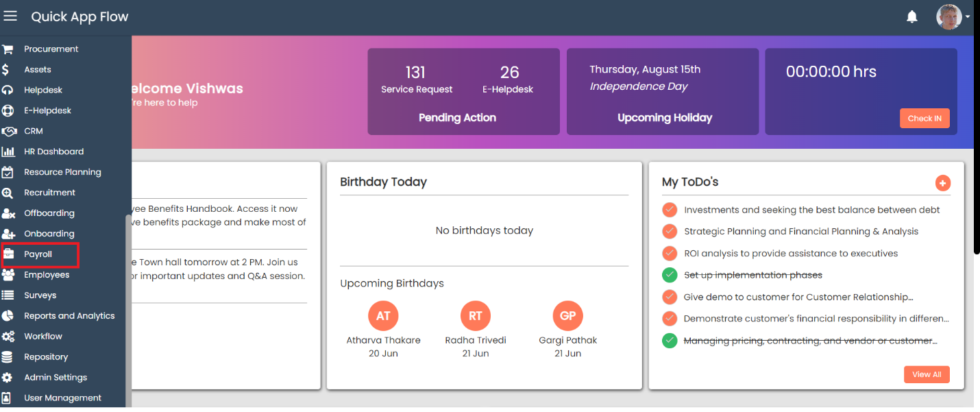Select HR Dashboard in sidebar
The width and height of the screenshot is (980, 412).
point(53,152)
